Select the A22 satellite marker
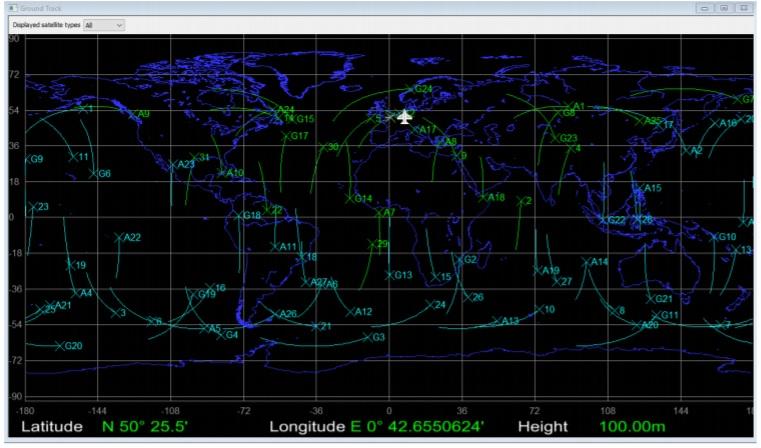 pyautogui.click(x=119, y=237)
